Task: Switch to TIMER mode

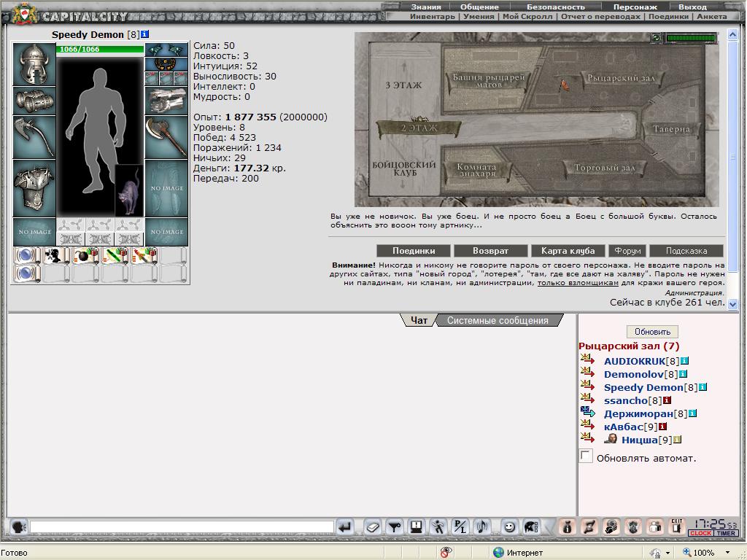Action: pos(726,533)
